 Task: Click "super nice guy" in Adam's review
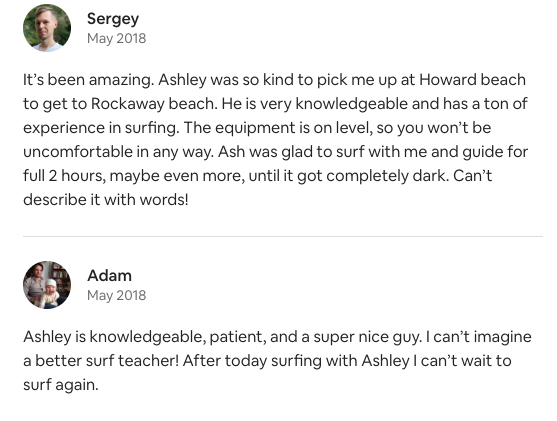(x=368, y=337)
